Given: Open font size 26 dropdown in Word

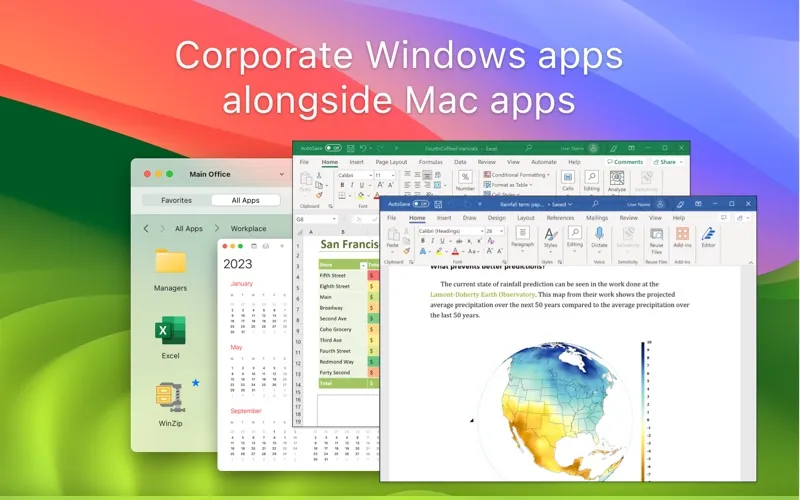Looking at the screenshot, I should (502, 231).
